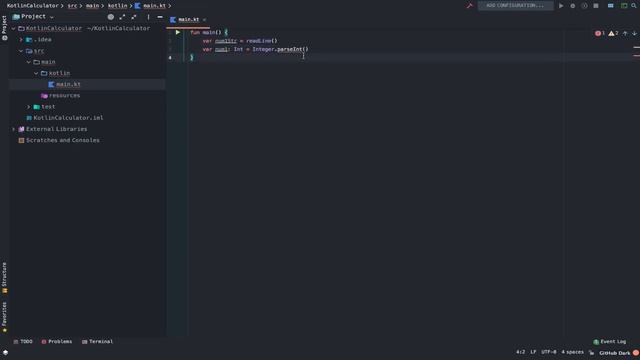Collapse the kotlin folder arrow
Viewport: 640px width, 360px height.
pyautogui.click(x=36, y=73)
